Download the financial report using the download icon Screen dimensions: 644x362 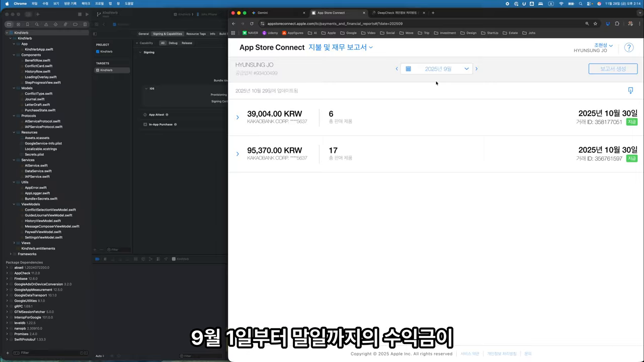pyautogui.click(x=630, y=90)
